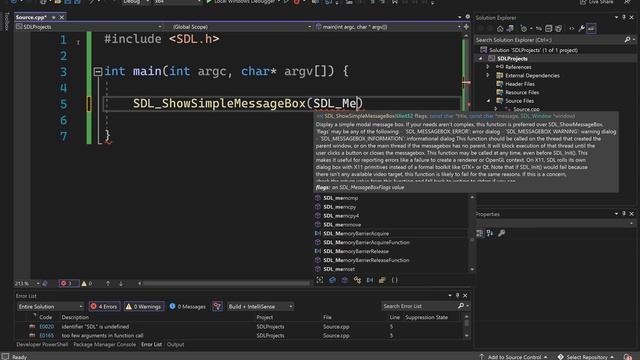Open Properties wrench icon in Solution Explorer
Viewport: 640px width, 360px height.
581,29
